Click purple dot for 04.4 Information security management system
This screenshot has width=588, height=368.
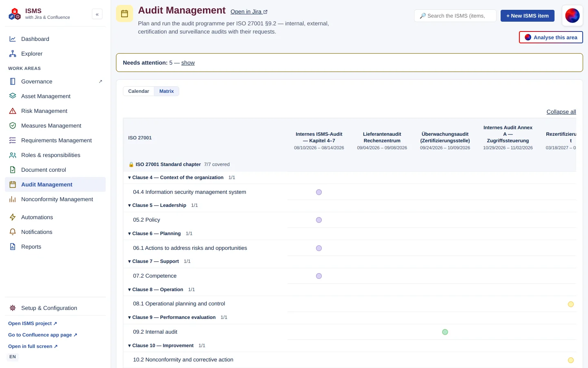point(319,192)
